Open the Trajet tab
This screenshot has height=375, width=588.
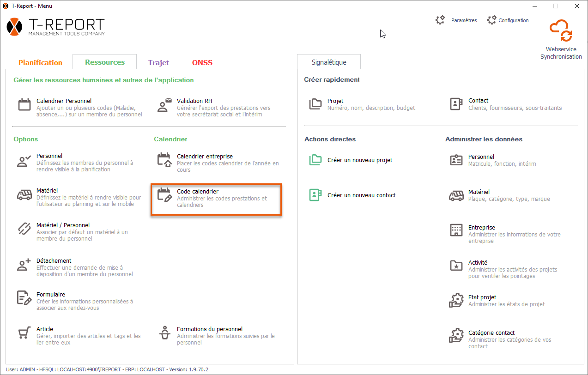158,62
